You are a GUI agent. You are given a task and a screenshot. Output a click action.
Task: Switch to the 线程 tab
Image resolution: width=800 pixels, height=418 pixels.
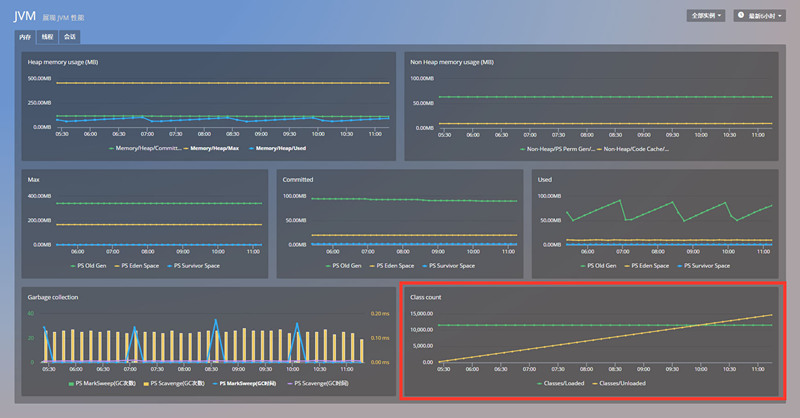pos(48,37)
